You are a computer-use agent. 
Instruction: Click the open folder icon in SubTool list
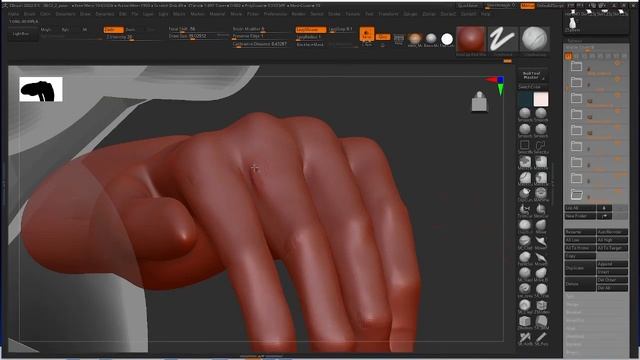coord(576,195)
